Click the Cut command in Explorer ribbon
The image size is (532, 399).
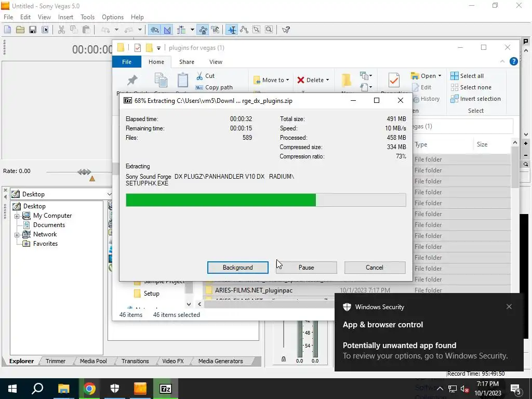[206, 76]
